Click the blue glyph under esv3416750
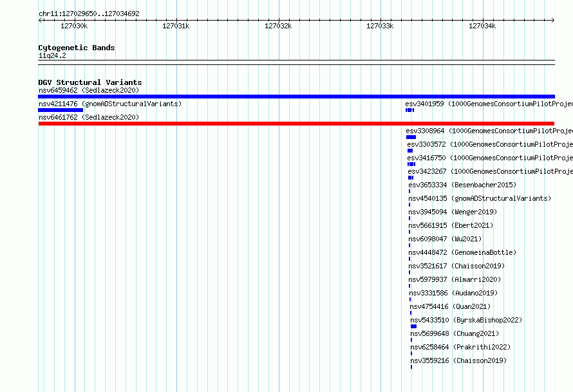This screenshot has width=573, height=392. pyautogui.click(x=411, y=164)
